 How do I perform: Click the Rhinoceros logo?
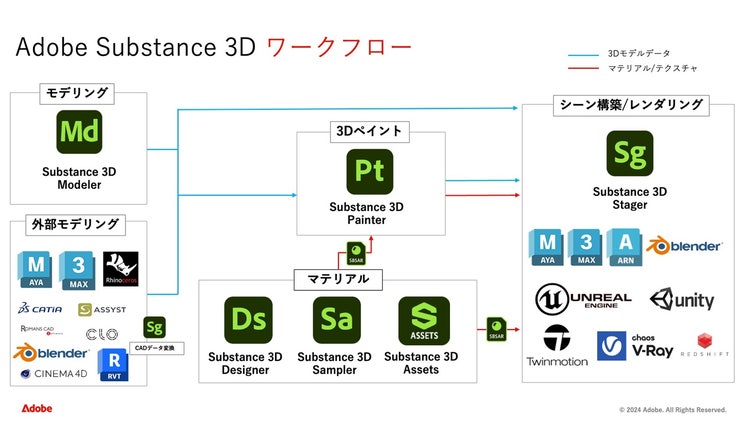click(121, 269)
